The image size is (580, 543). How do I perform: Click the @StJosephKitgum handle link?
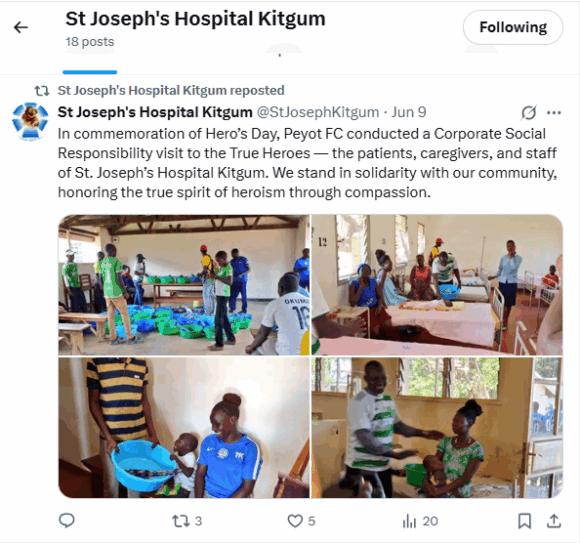tap(318, 112)
